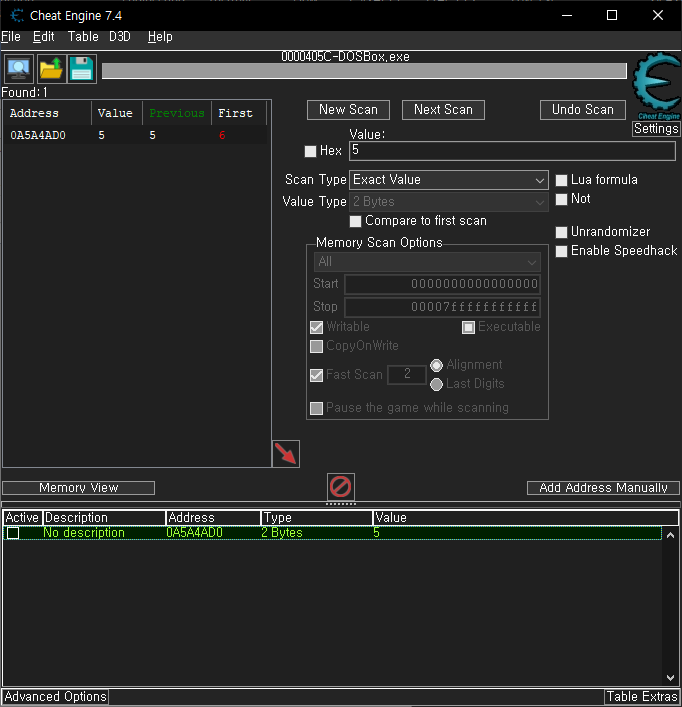This screenshot has height=707, width=682.
Task: Enable the Lua formula checkbox
Action: [x=561, y=180]
